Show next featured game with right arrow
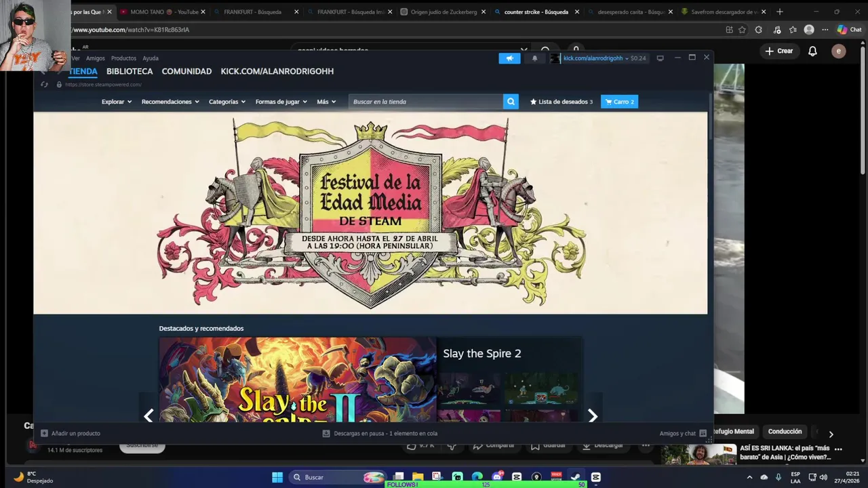The image size is (868, 488). 592,415
